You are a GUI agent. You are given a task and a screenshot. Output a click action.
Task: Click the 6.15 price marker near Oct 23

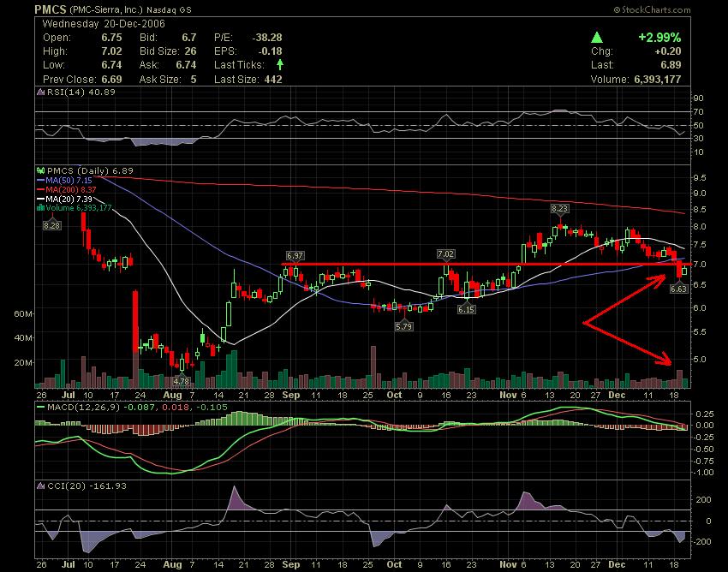point(466,309)
